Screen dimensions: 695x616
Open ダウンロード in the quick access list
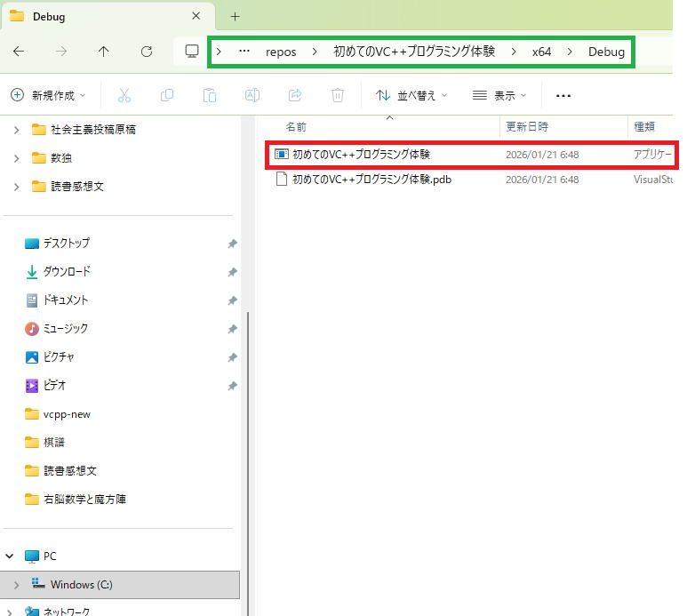pos(67,272)
